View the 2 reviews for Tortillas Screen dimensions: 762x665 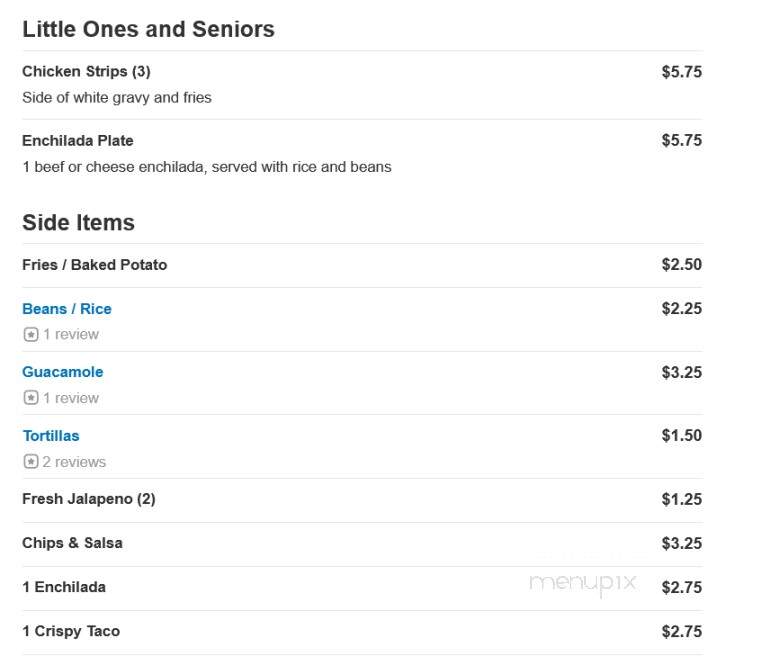pos(74,461)
